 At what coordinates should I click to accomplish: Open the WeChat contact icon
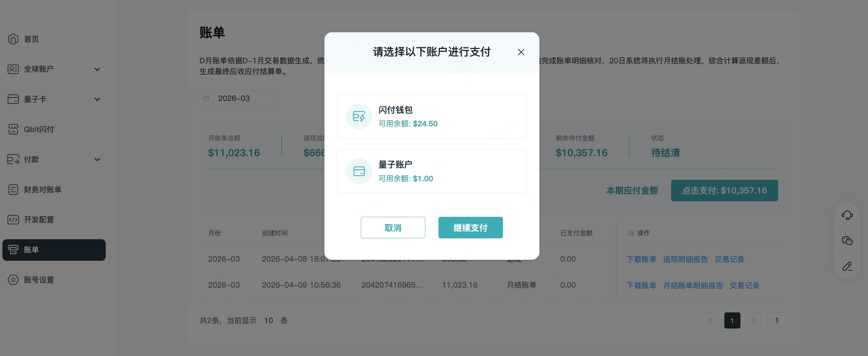(x=847, y=240)
